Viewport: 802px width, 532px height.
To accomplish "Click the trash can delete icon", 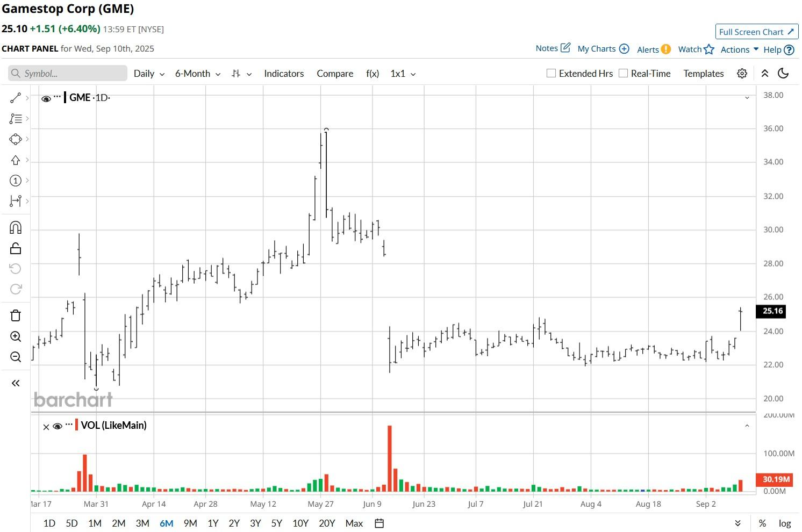I will click(16, 315).
